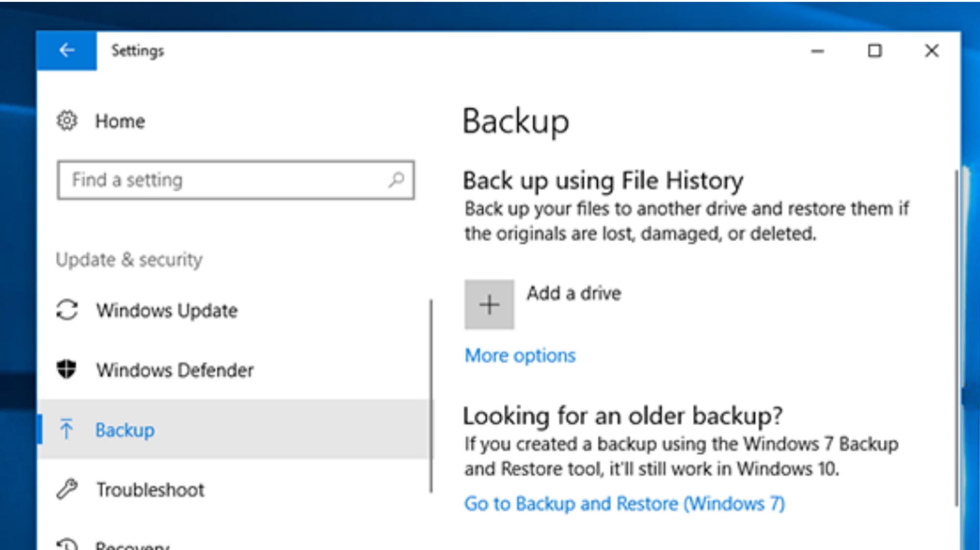The height and width of the screenshot is (550, 980).
Task: Click the Troubleshoot wrench icon
Action: click(x=67, y=489)
